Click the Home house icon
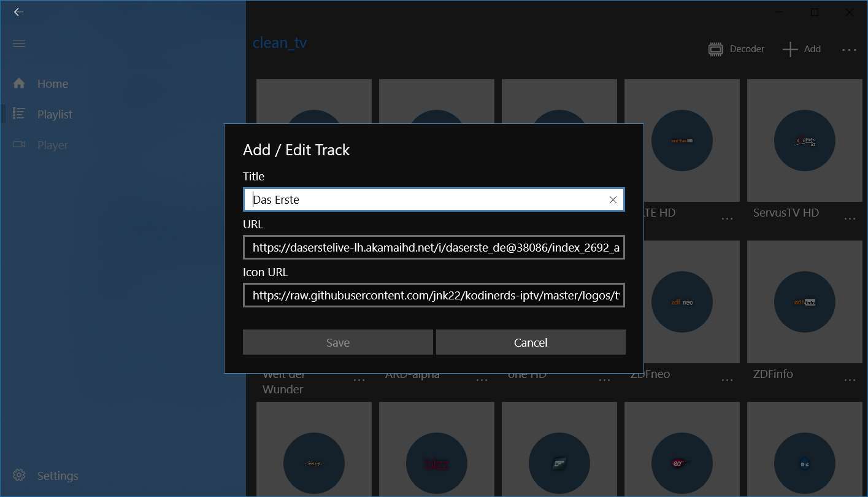868x497 pixels. click(19, 83)
